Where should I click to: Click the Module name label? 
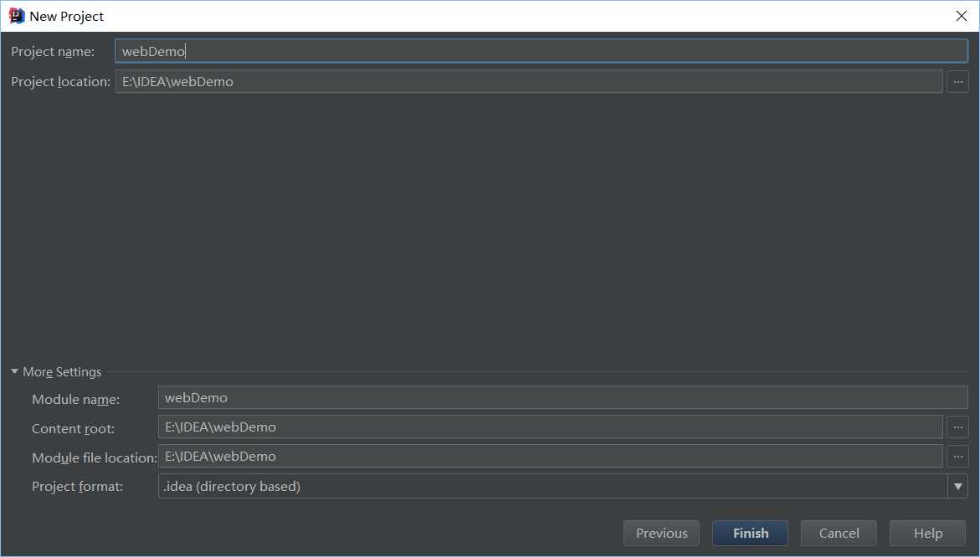pos(75,400)
